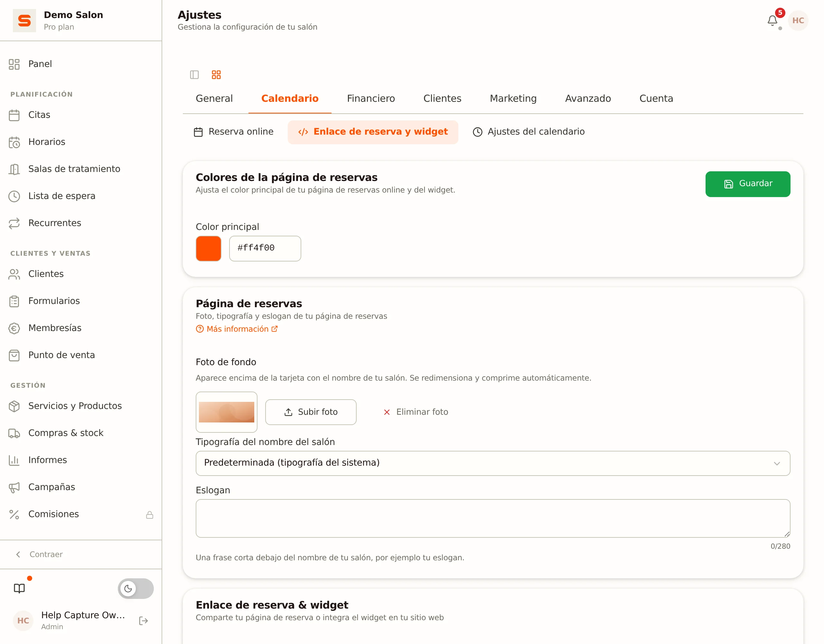
Task: Click the Subir foto button
Action: (311, 412)
